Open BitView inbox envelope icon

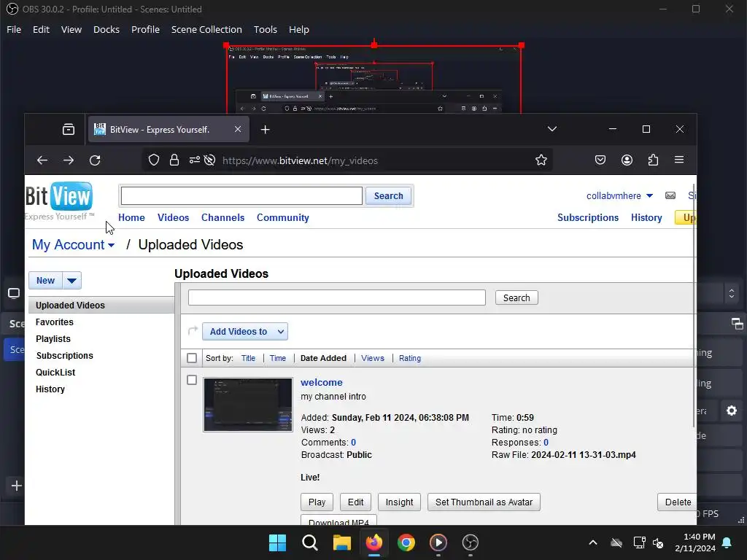[x=670, y=195]
